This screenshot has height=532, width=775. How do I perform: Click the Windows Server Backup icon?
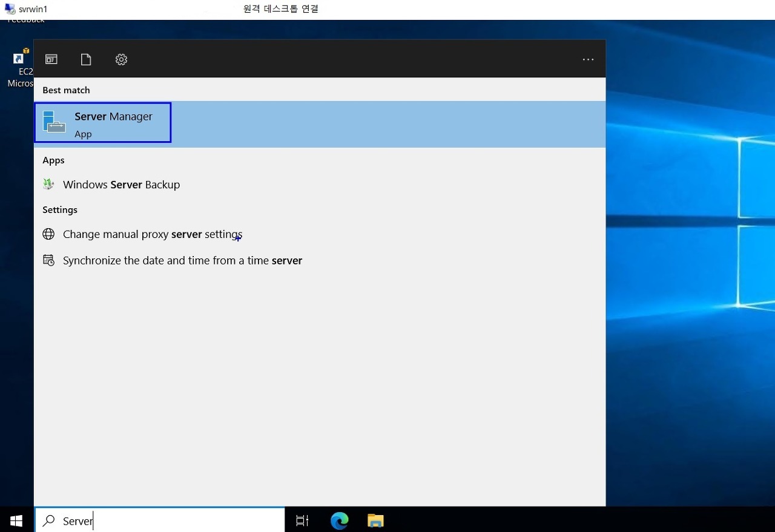[x=48, y=184]
